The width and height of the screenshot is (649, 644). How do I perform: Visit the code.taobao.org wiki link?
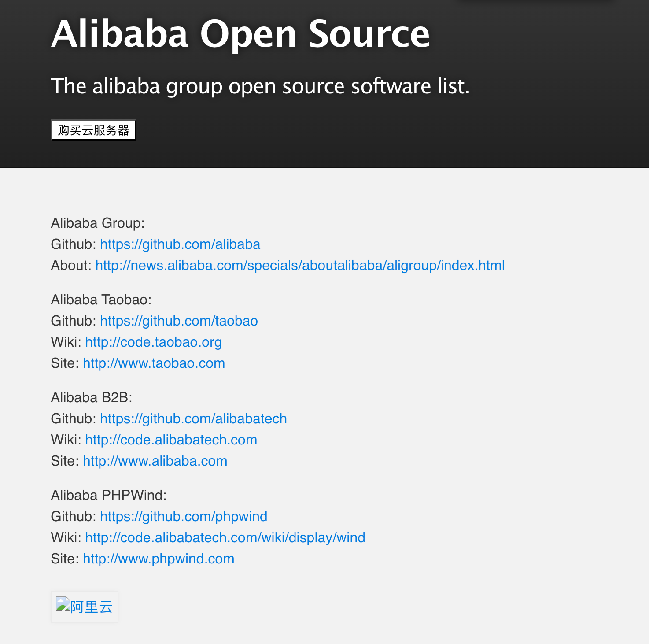pos(154,342)
